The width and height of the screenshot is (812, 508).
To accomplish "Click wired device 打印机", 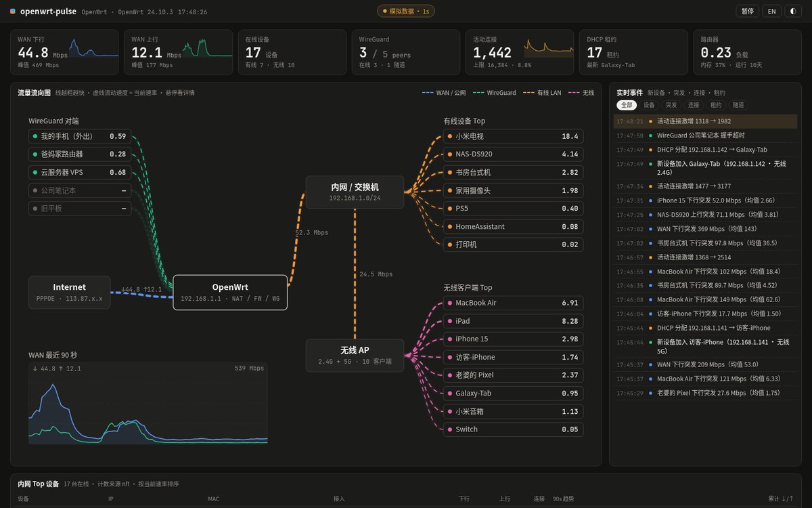I will [514, 245].
